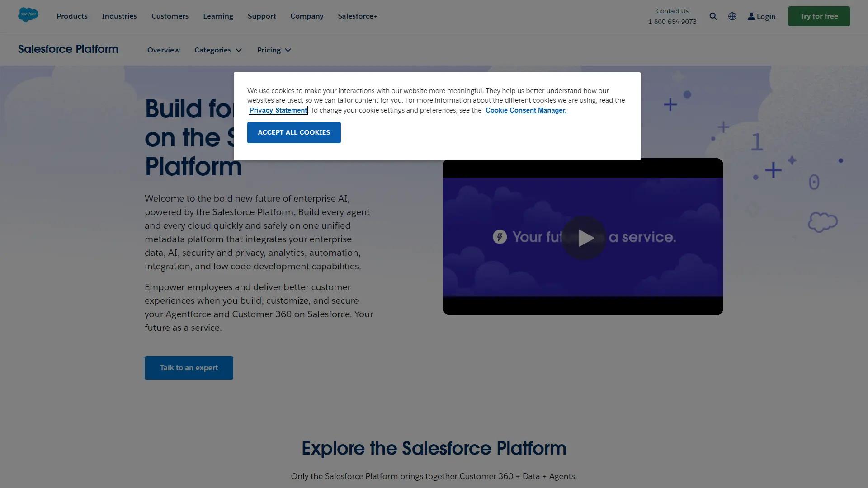Open the Privacy Statement link
This screenshot has width=868, height=488.
tap(278, 110)
